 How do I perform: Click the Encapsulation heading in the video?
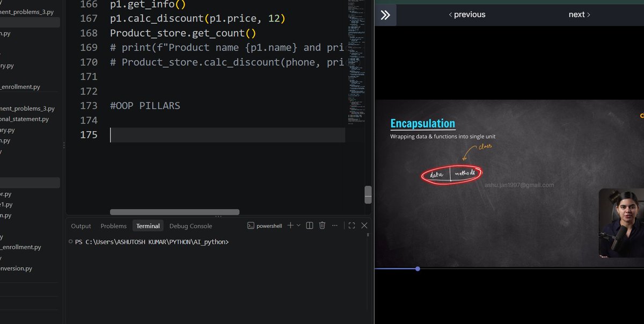click(423, 124)
